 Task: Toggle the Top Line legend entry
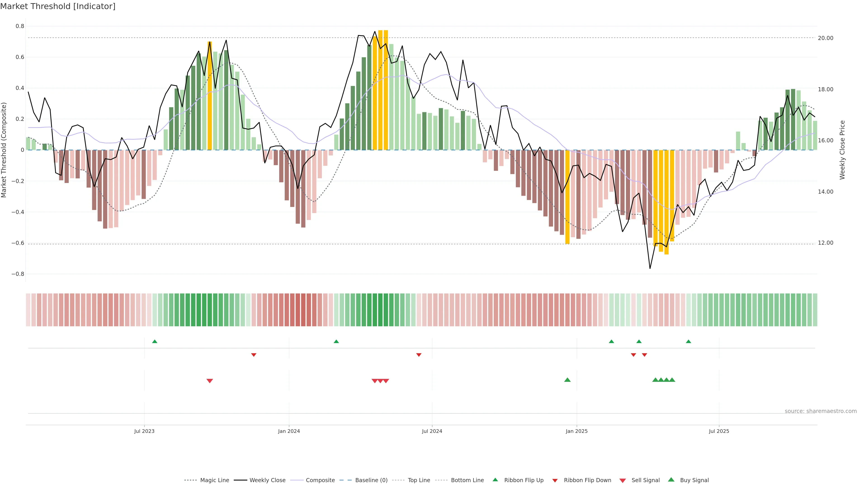coord(419,480)
